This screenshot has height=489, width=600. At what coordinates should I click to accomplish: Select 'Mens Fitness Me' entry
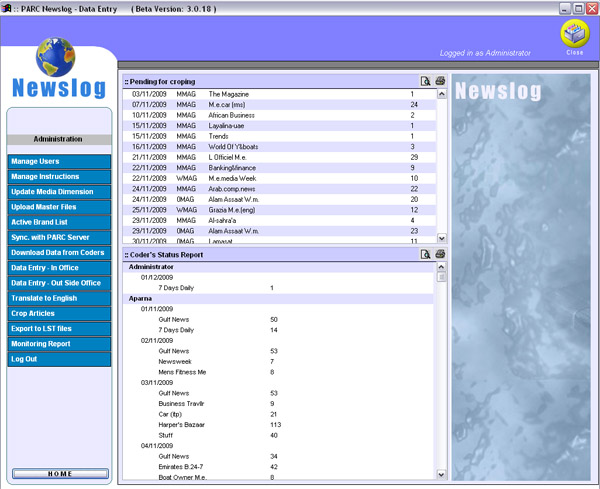pos(182,372)
